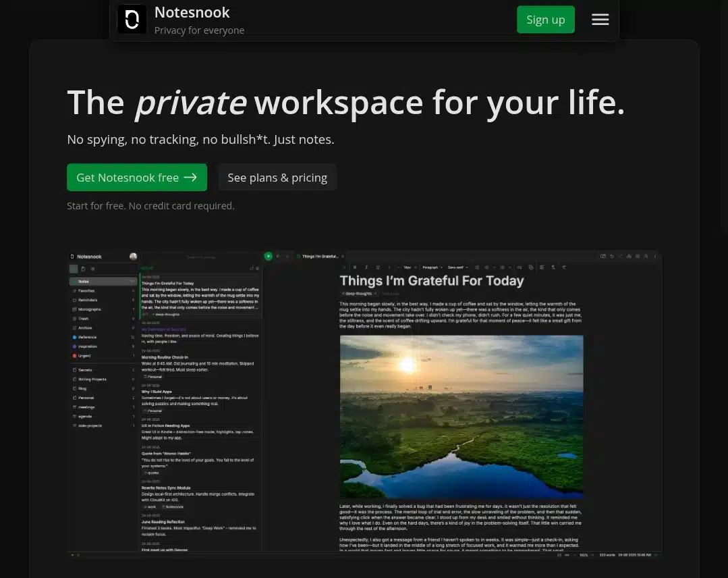Open the hamburger menu in the header
Image resolution: width=728 pixels, height=578 pixels.
[600, 20]
